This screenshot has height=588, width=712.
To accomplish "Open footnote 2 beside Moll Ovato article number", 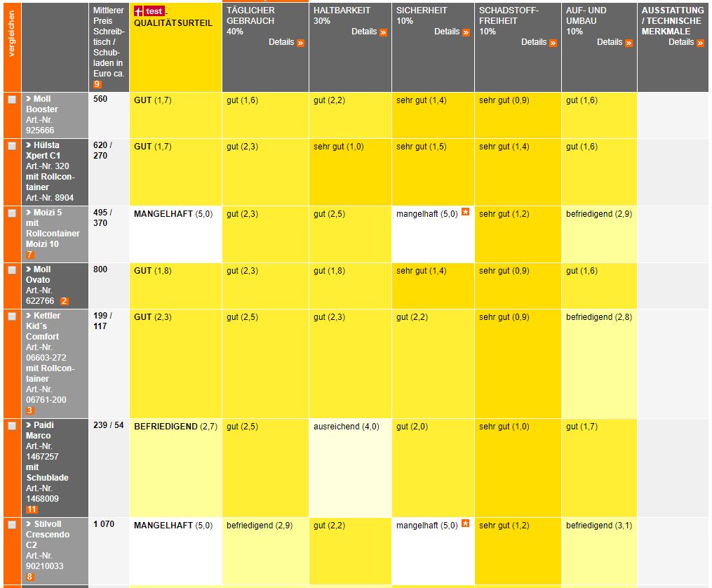I will pos(64,301).
